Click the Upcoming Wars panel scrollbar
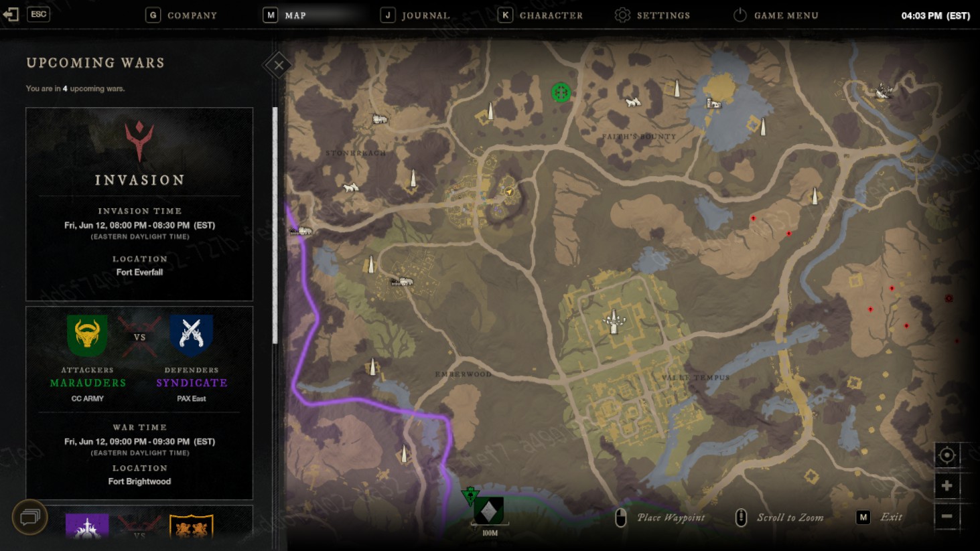Image resolution: width=980 pixels, height=551 pixels. click(x=275, y=226)
